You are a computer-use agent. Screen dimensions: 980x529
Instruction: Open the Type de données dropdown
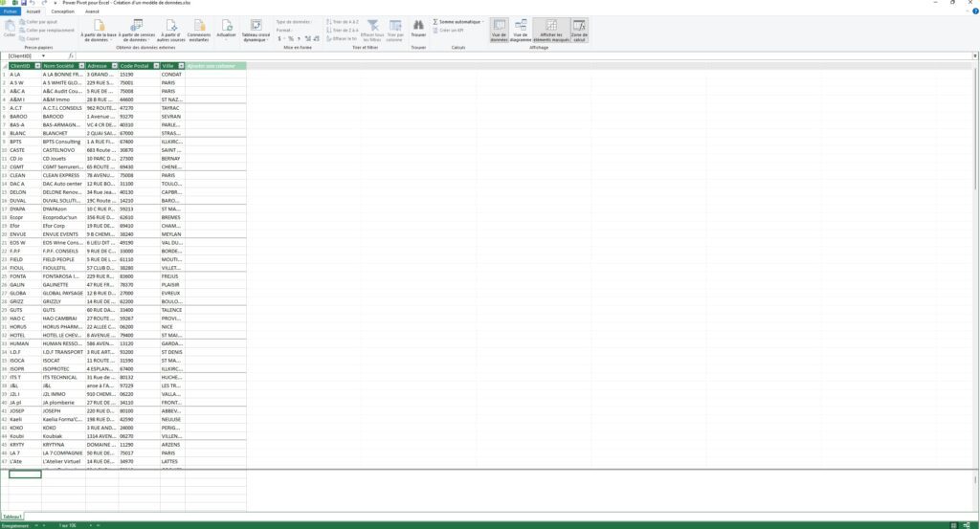point(294,22)
